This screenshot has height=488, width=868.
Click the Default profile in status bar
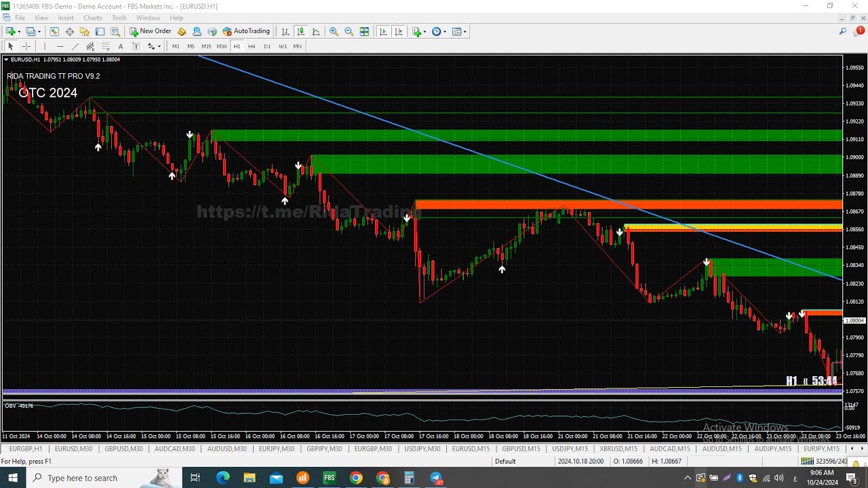click(x=505, y=462)
